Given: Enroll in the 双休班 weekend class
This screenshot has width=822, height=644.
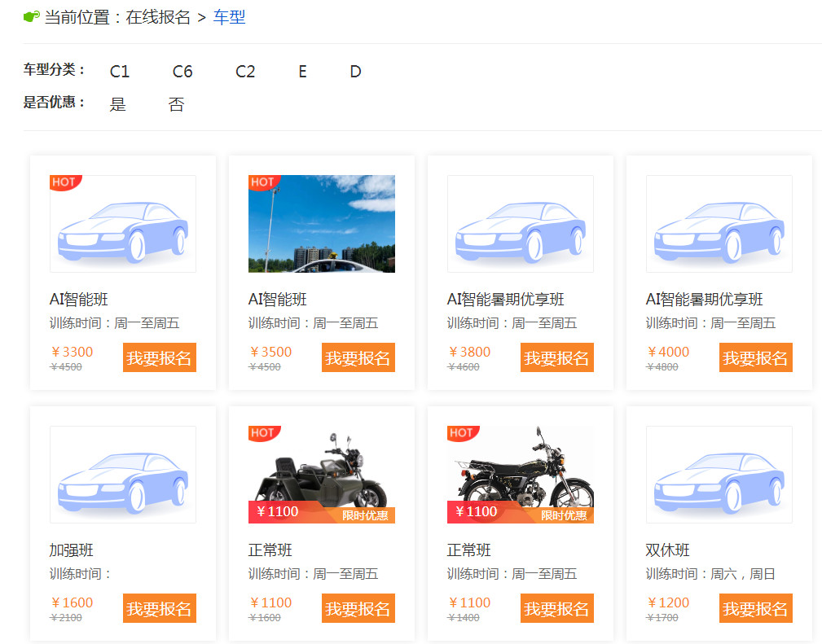Looking at the screenshot, I should click(755, 608).
